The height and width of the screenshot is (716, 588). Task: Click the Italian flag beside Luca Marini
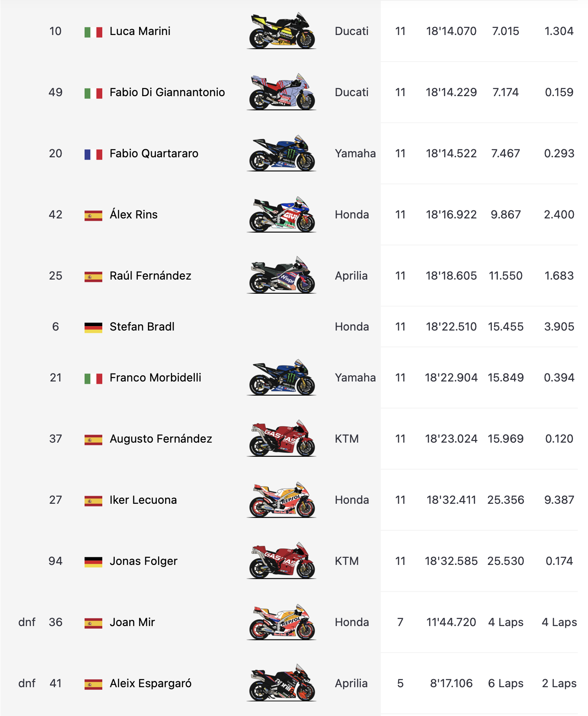coord(93,32)
